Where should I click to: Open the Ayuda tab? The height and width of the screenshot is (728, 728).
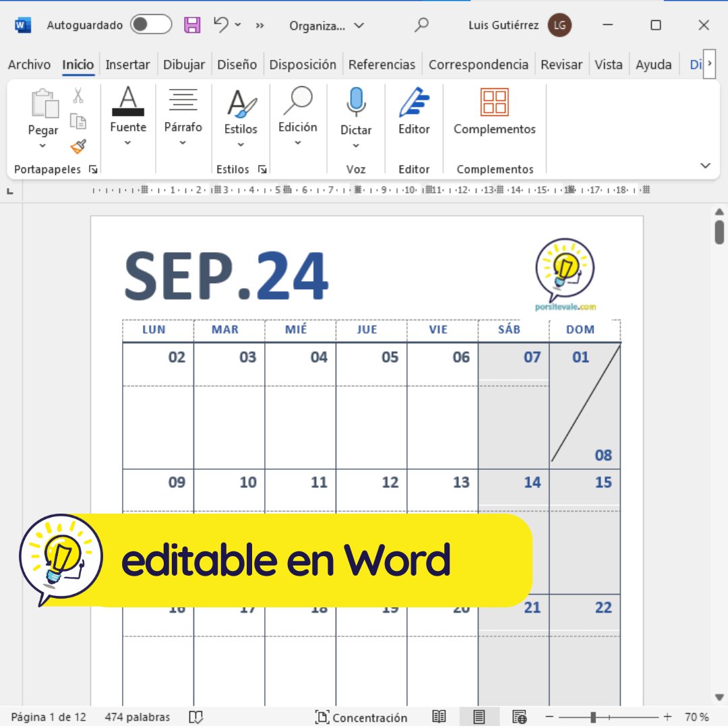click(653, 65)
